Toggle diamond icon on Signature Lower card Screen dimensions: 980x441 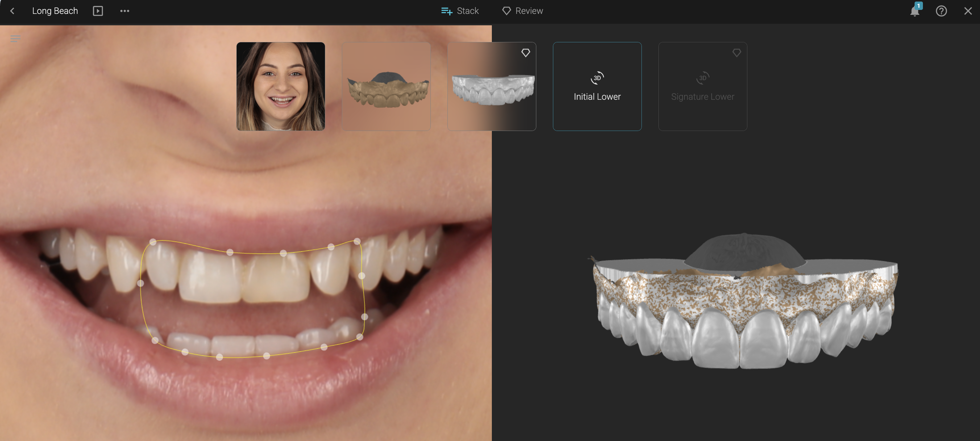click(x=737, y=53)
